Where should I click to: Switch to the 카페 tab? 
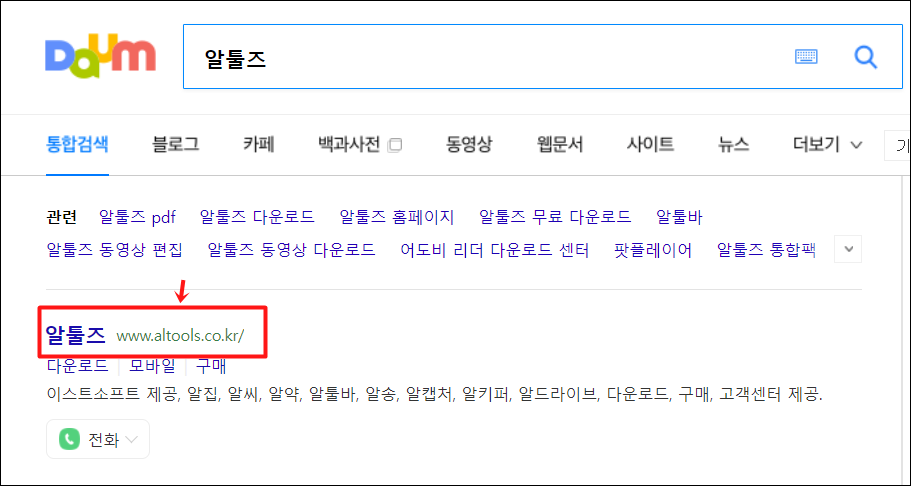[259, 144]
